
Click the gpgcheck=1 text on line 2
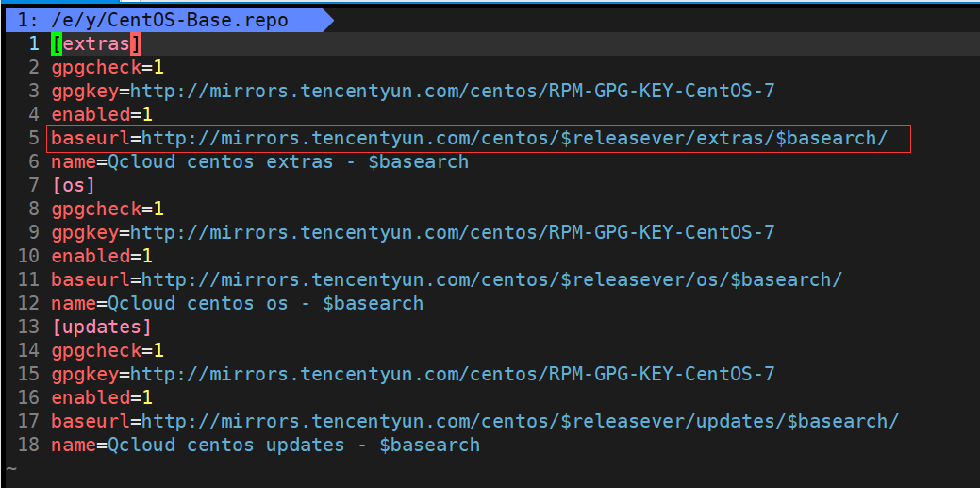pyautogui.click(x=108, y=68)
